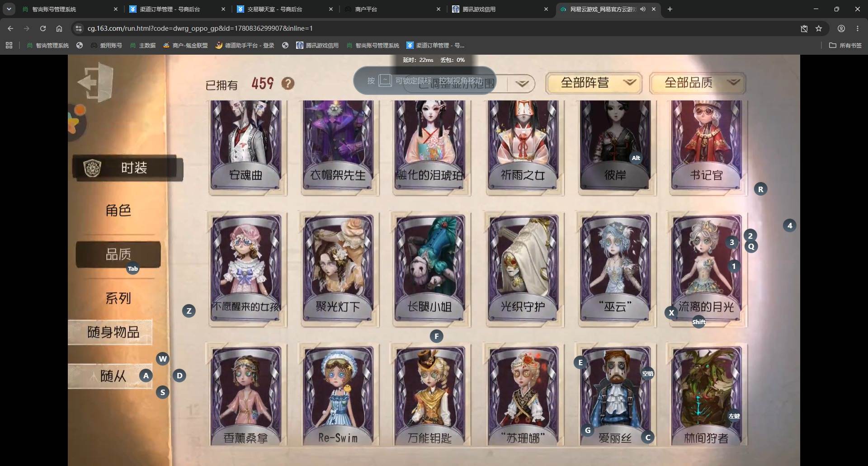Switch to the 交易聊天室 browser tab
The height and width of the screenshot is (466, 868).
[285, 9]
